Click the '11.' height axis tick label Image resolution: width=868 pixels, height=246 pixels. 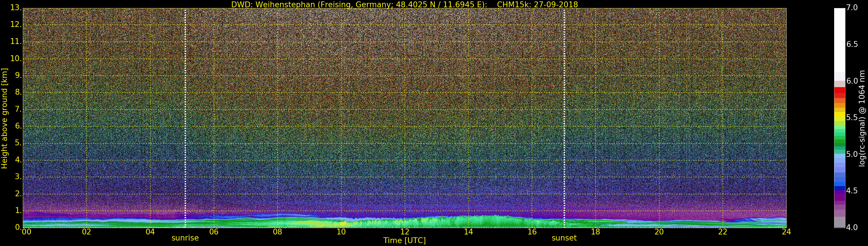click(16, 42)
